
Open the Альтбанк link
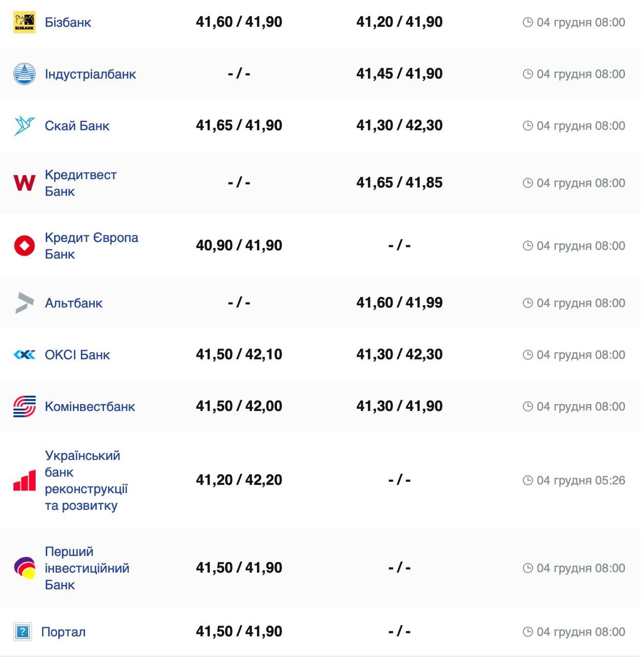73,303
